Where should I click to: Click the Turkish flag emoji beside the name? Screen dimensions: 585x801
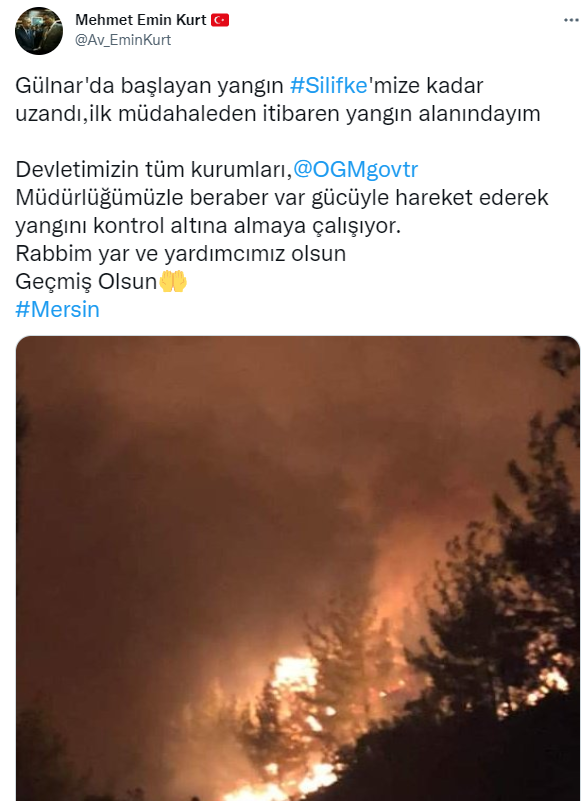[220, 20]
